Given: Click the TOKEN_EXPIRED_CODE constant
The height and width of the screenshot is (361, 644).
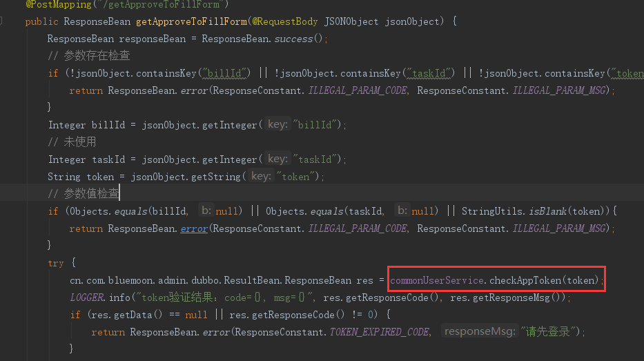Looking at the screenshot, I should [379, 332].
